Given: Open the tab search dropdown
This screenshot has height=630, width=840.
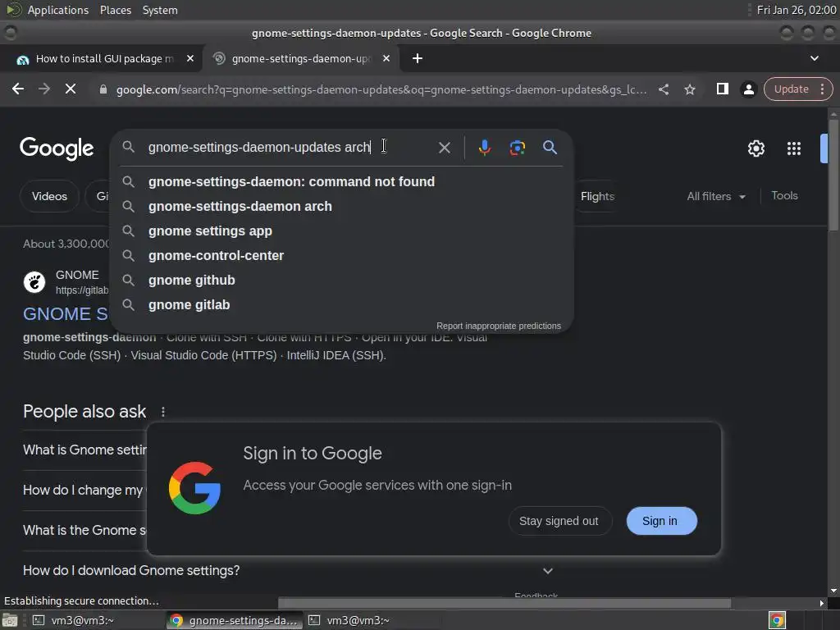Looking at the screenshot, I should click(x=815, y=58).
